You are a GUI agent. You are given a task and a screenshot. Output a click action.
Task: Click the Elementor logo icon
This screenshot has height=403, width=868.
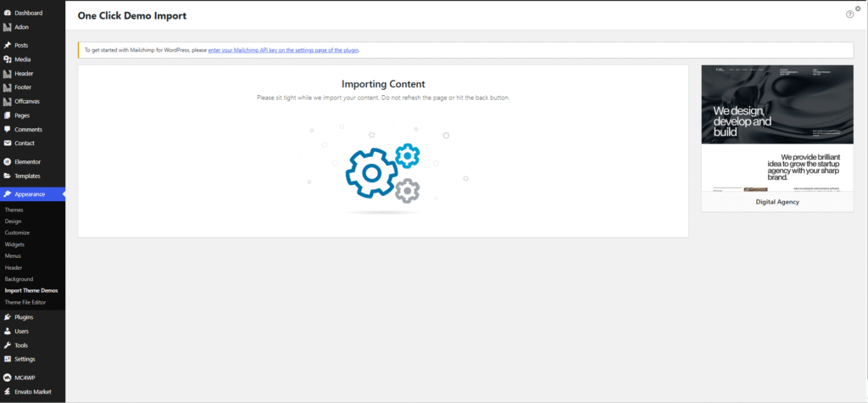pos(7,162)
